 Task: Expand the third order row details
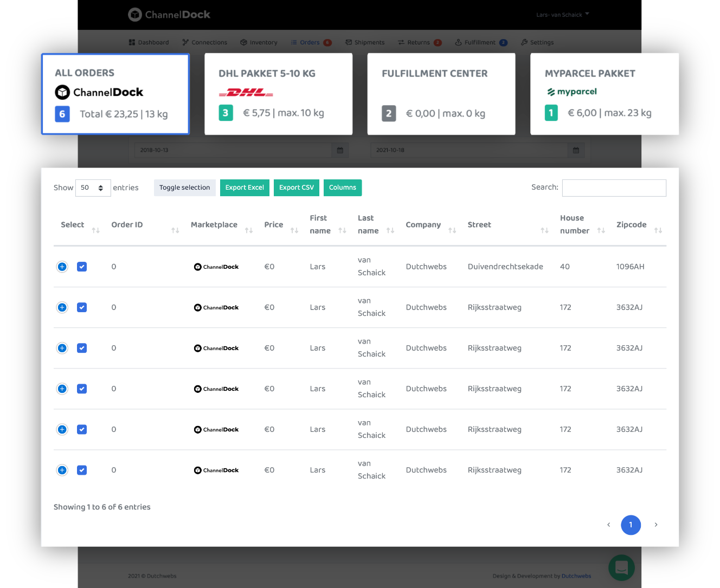coord(62,348)
